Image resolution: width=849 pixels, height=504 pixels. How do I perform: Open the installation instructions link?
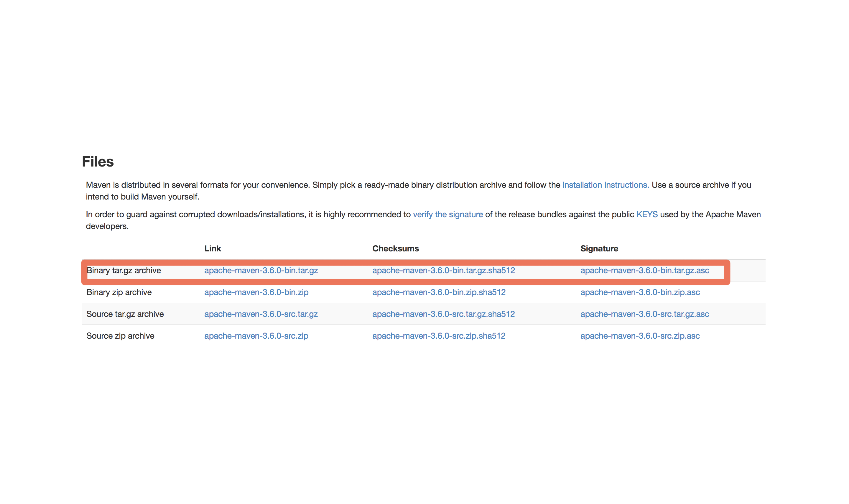click(x=606, y=185)
